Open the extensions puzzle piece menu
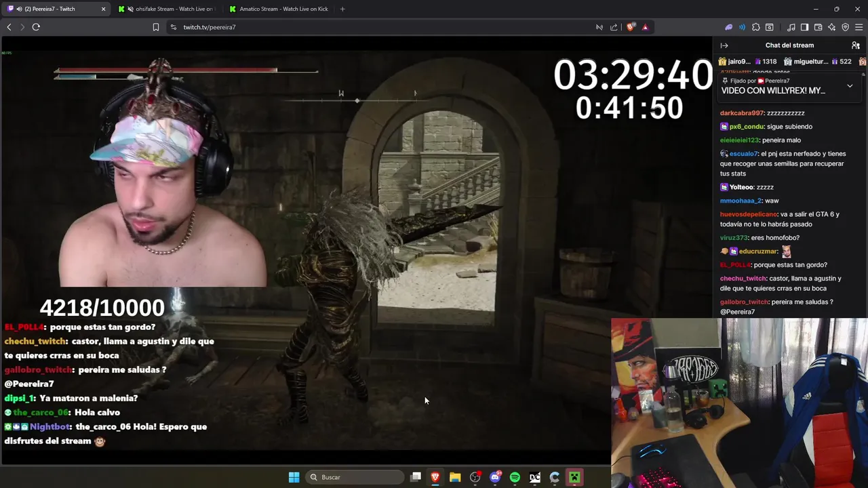The height and width of the screenshot is (488, 868). (756, 27)
